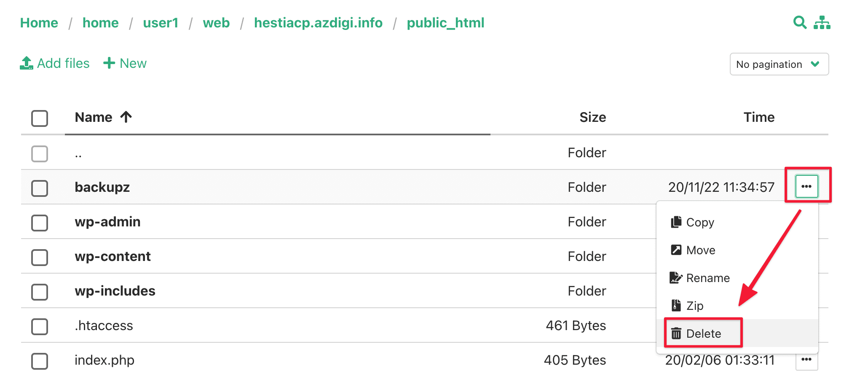Choose Rename from the context menu
Screen dimensions: 868x371
(707, 278)
